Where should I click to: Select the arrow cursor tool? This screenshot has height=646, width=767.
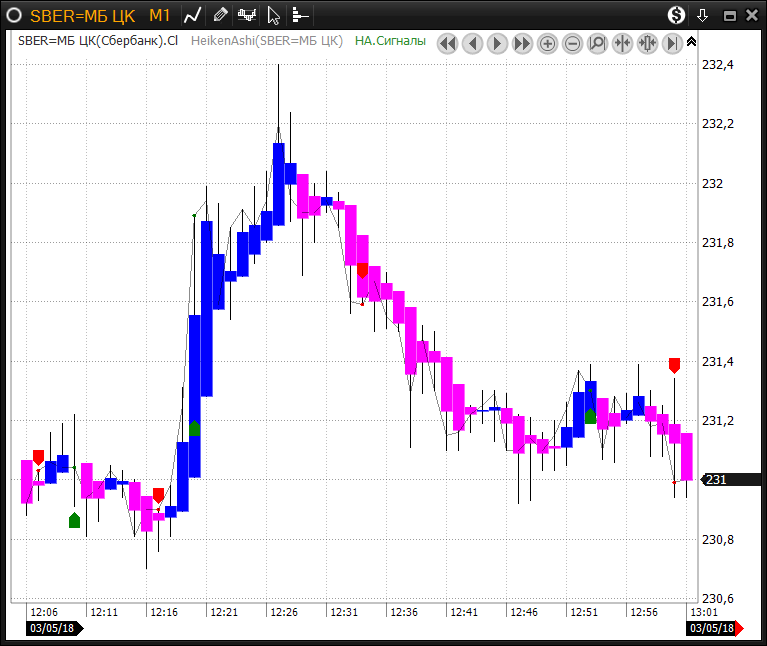[274, 15]
